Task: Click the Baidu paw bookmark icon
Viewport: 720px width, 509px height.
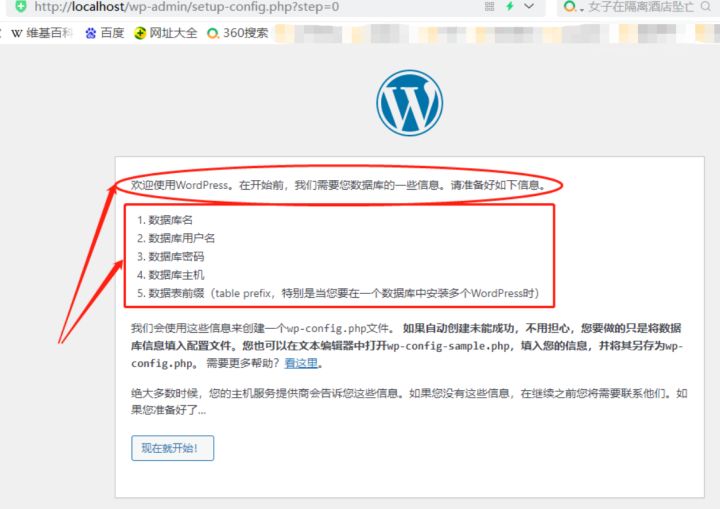Action: (91, 33)
